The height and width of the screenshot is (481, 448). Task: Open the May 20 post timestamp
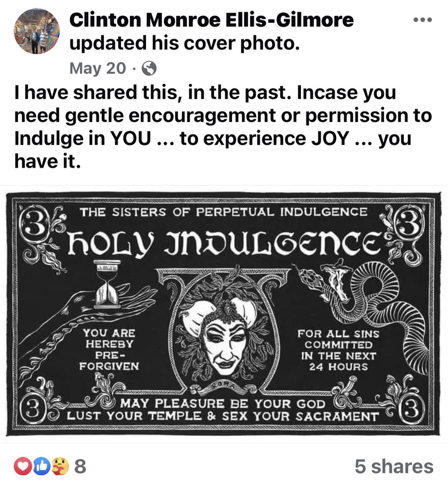[97, 68]
